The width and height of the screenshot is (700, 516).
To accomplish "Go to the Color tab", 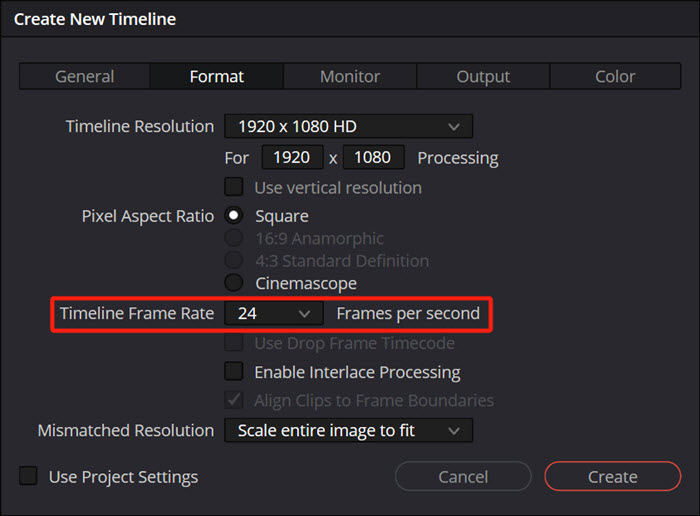I will tap(615, 76).
